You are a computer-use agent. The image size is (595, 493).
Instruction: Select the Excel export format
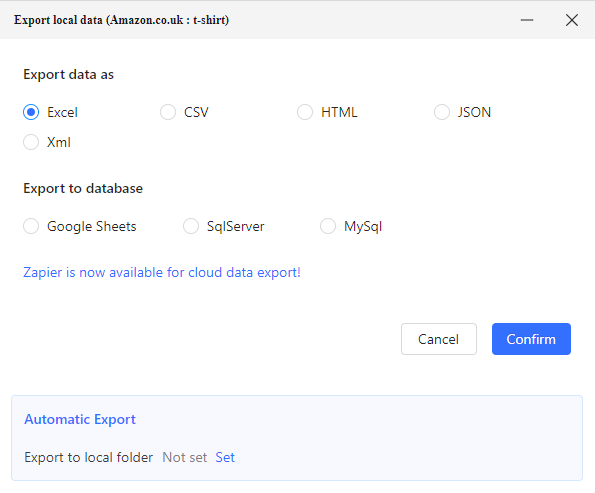(x=31, y=112)
